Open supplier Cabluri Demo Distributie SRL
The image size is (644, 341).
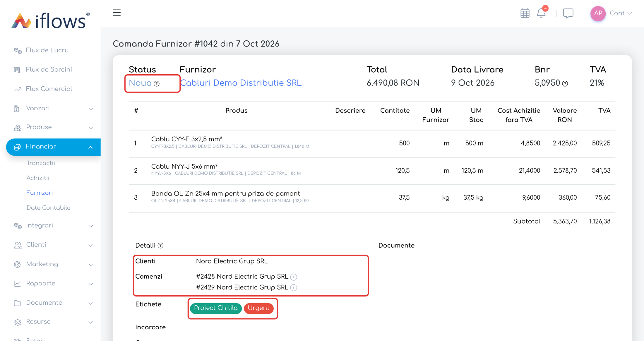[241, 83]
